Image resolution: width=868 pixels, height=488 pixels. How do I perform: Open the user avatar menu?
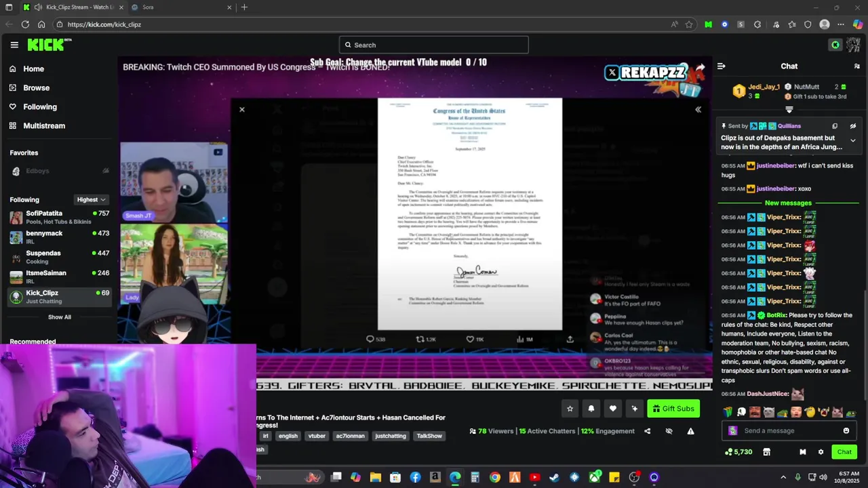coord(853,45)
